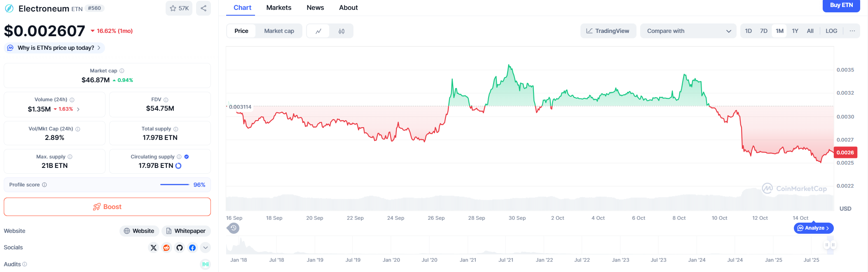Open Electroneum's Facebook social link
The width and height of the screenshot is (868, 272).
click(192, 248)
